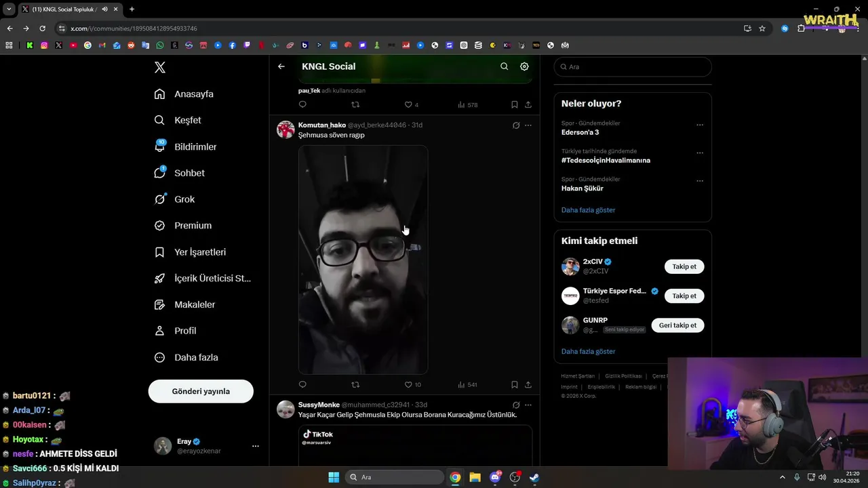View analytics showing 578 views
Image resolution: width=868 pixels, height=488 pixels.
click(x=467, y=104)
